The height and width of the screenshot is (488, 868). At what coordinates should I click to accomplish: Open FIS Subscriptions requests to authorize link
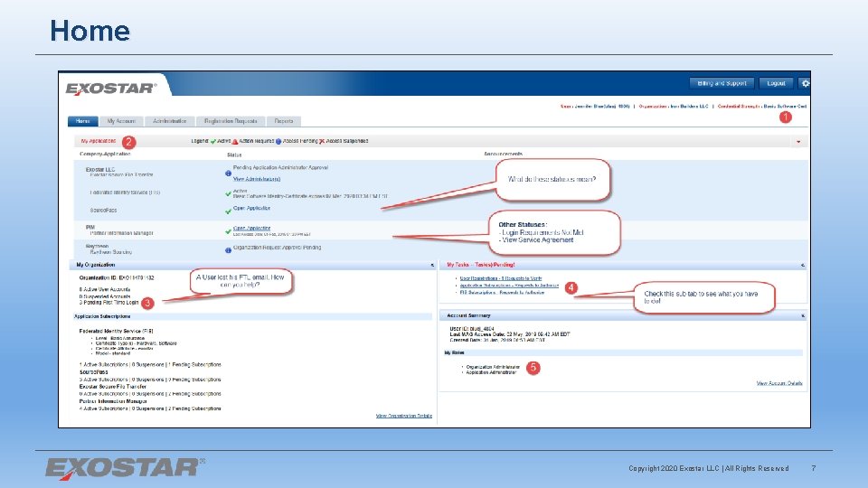tap(502, 293)
